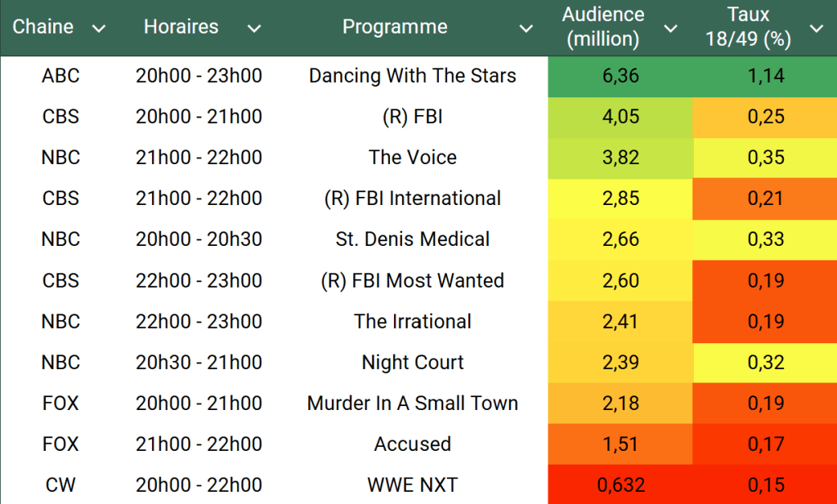Click the Programme column header label

(x=395, y=27)
